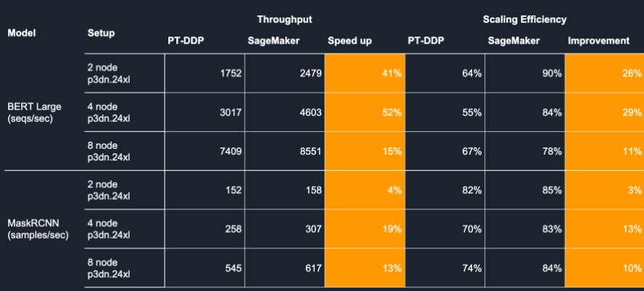This screenshot has height=291, width=644.
Task: Select the 4% speed up cell
Action: pyautogui.click(x=365, y=190)
